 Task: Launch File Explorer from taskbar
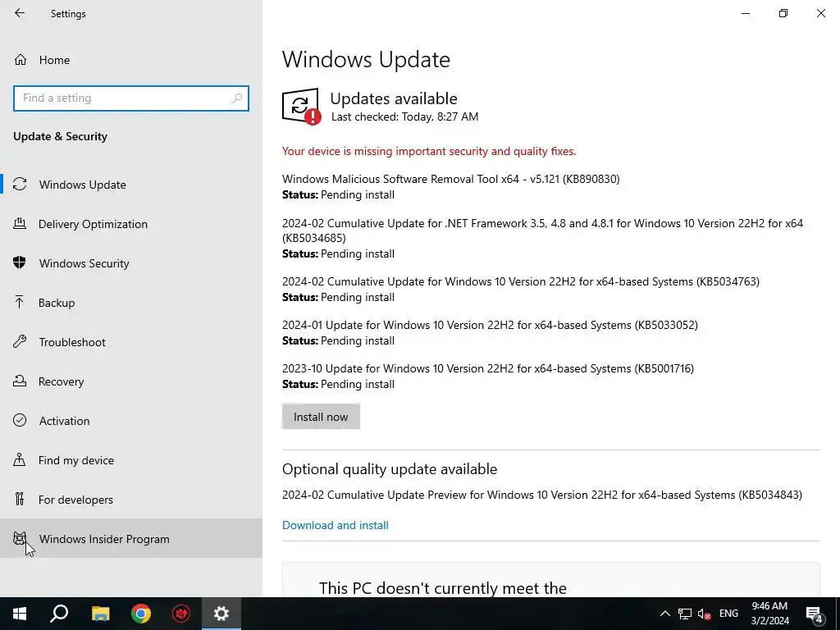pyautogui.click(x=100, y=614)
